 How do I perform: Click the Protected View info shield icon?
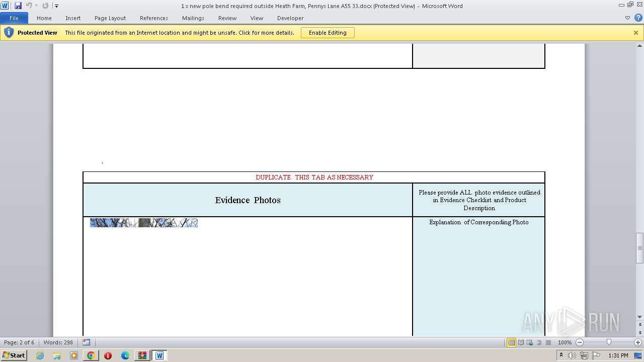point(8,33)
